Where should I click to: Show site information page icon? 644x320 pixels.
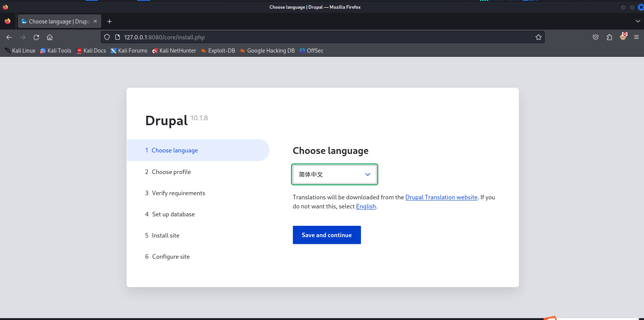[118, 37]
